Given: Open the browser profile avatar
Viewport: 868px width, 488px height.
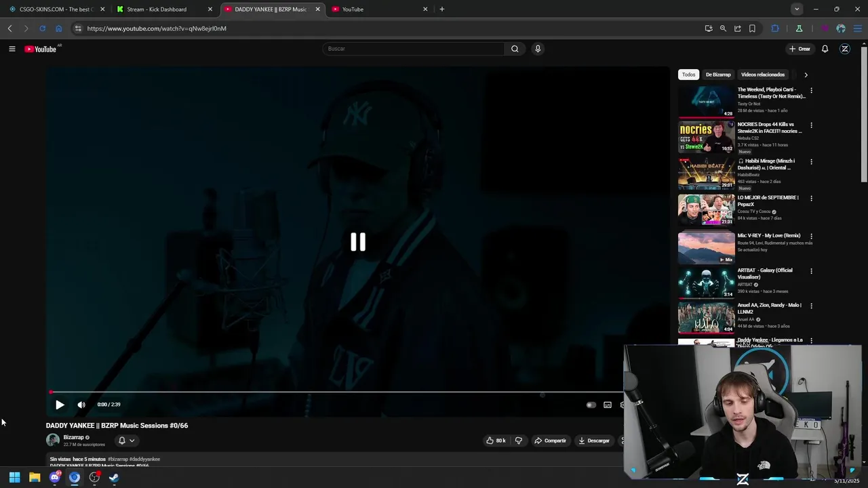Looking at the screenshot, I should [x=841, y=28].
